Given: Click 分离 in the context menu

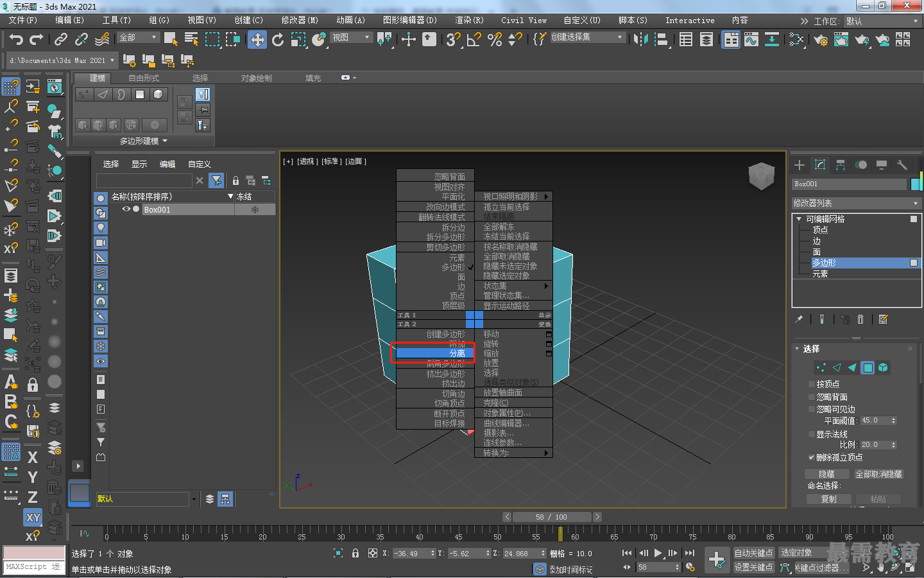Looking at the screenshot, I should coord(435,353).
